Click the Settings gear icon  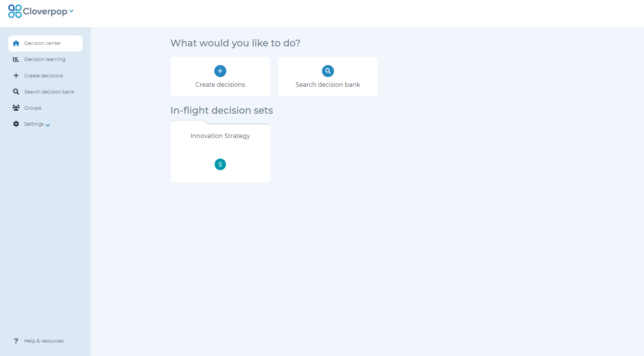(16, 124)
